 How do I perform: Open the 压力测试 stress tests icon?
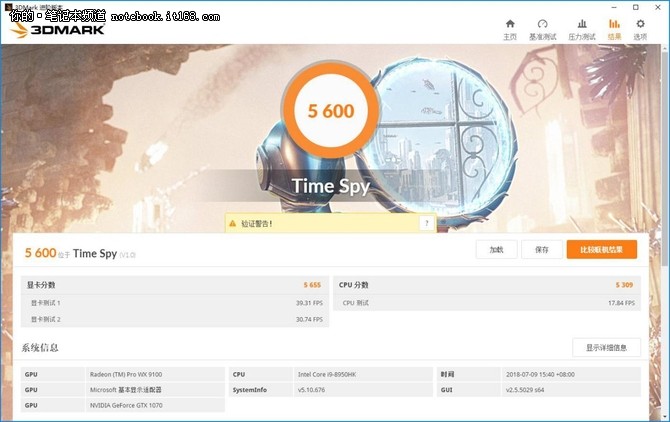point(582,24)
